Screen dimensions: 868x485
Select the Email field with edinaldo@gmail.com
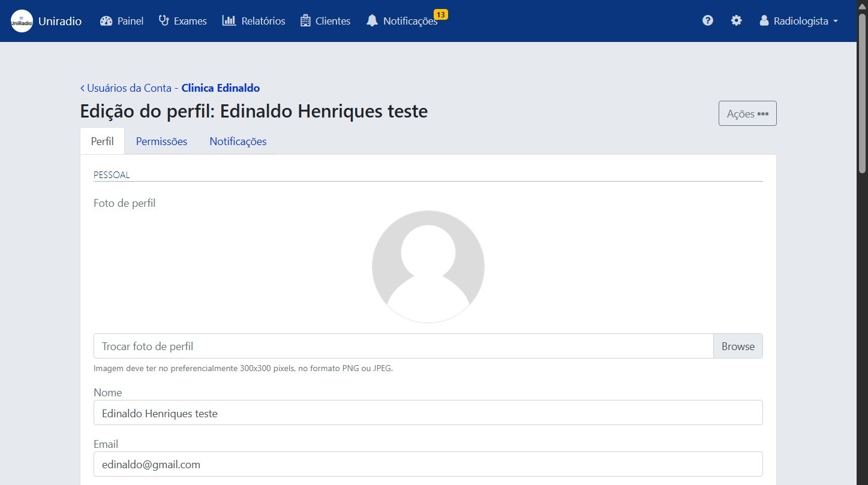(x=428, y=464)
